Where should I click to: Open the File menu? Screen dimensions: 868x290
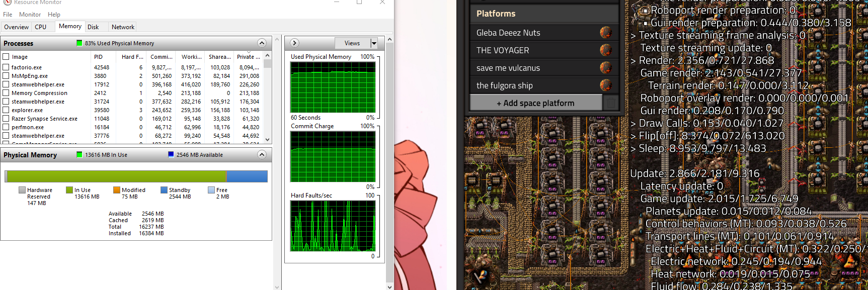[x=8, y=15]
